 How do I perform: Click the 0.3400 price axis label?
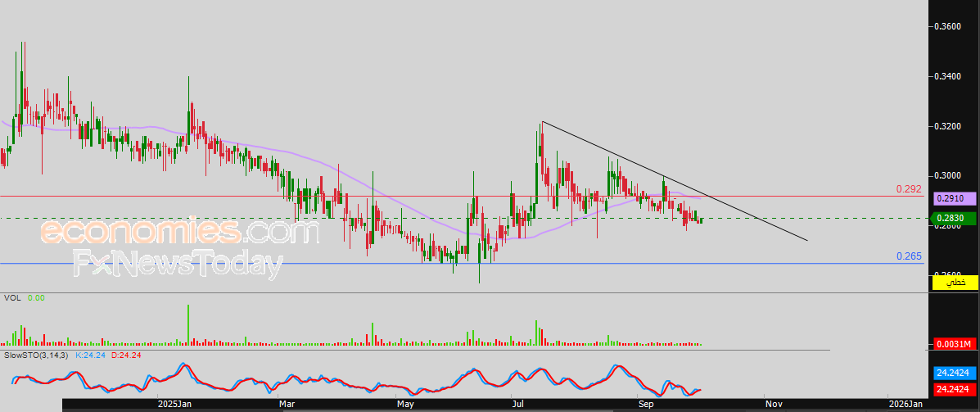pyautogui.click(x=950, y=77)
